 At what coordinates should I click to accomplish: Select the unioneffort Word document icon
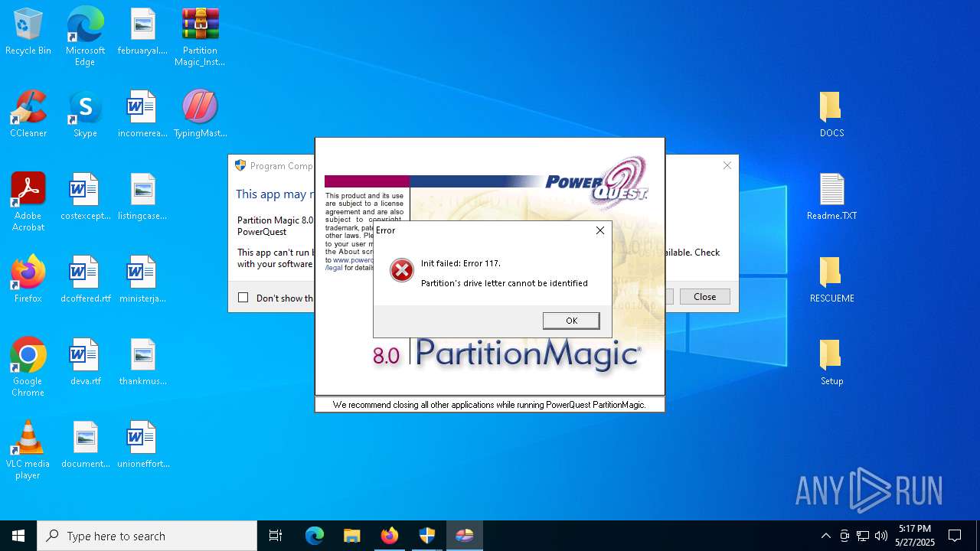(142, 445)
